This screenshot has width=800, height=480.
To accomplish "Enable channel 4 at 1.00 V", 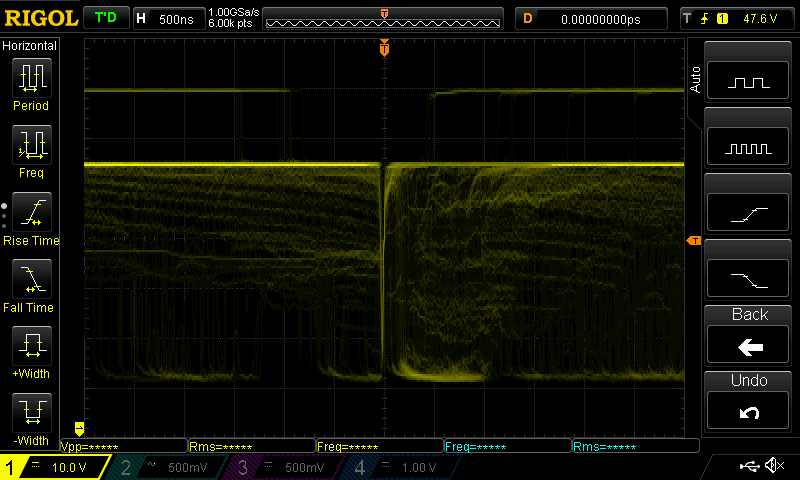I will (x=399, y=467).
